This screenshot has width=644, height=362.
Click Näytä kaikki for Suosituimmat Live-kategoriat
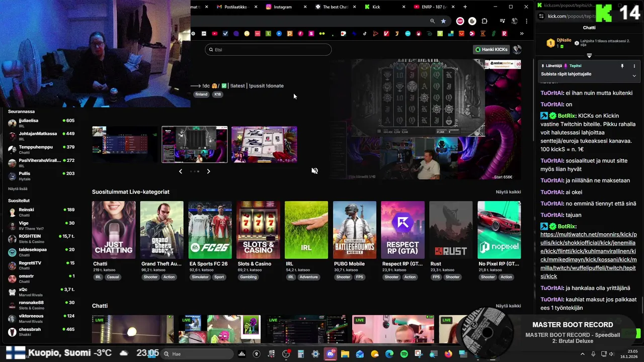508,192
